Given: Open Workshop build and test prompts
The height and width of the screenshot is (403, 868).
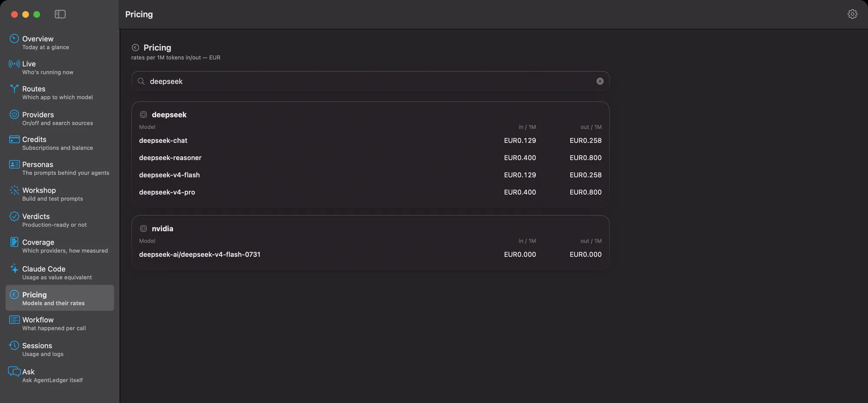Looking at the screenshot, I should click(60, 194).
